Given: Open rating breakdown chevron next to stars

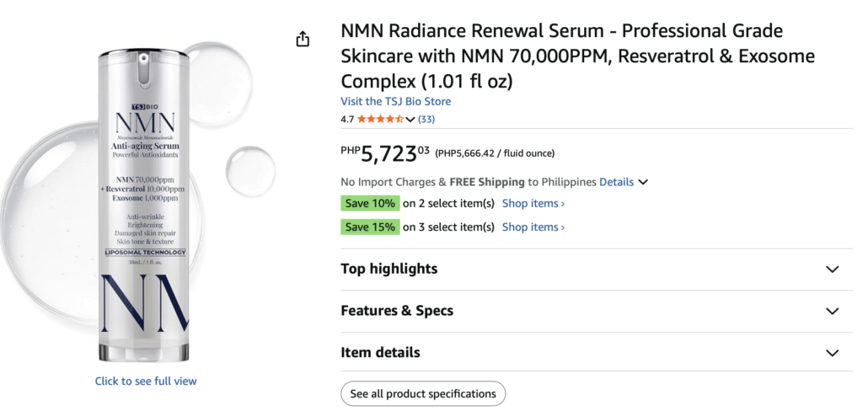Looking at the screenshot, I should coord(410,119).
